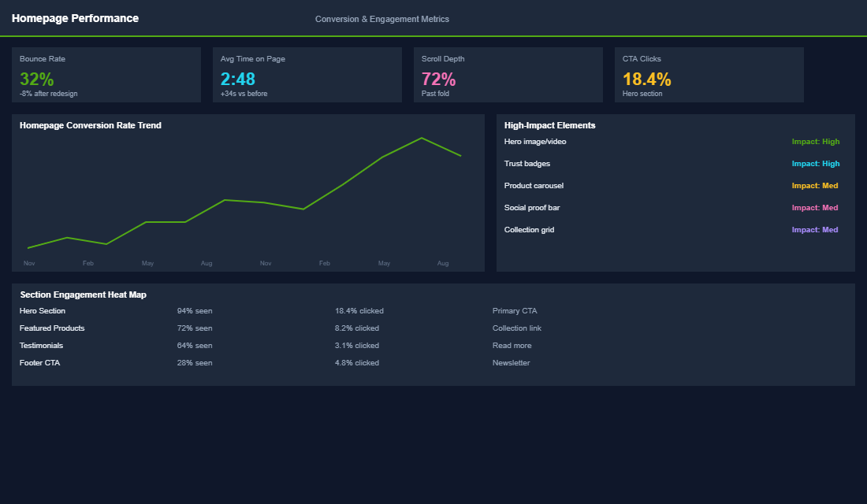The width and height of the screenshot is (867, 504).
Task: Open the Bounce Rate metric card
Action: pyautogui.click(x=106, y=75)
